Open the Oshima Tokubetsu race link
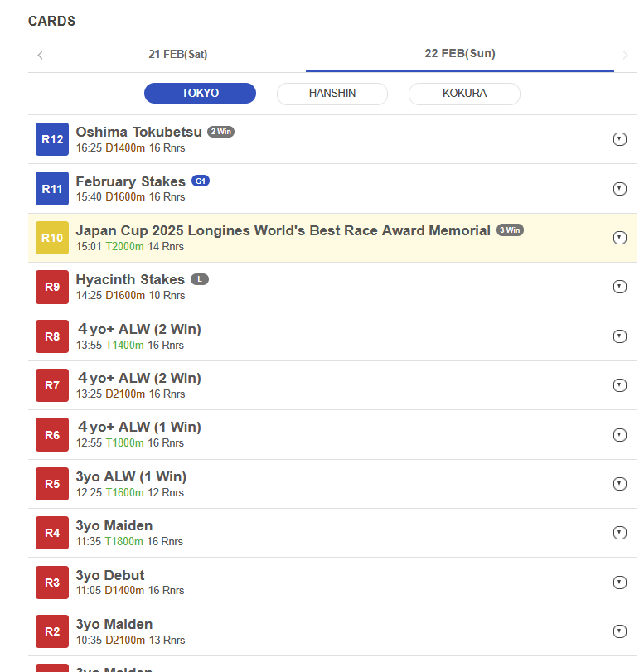This screenshot has width=644, height=672. click(x=139, y=132)
